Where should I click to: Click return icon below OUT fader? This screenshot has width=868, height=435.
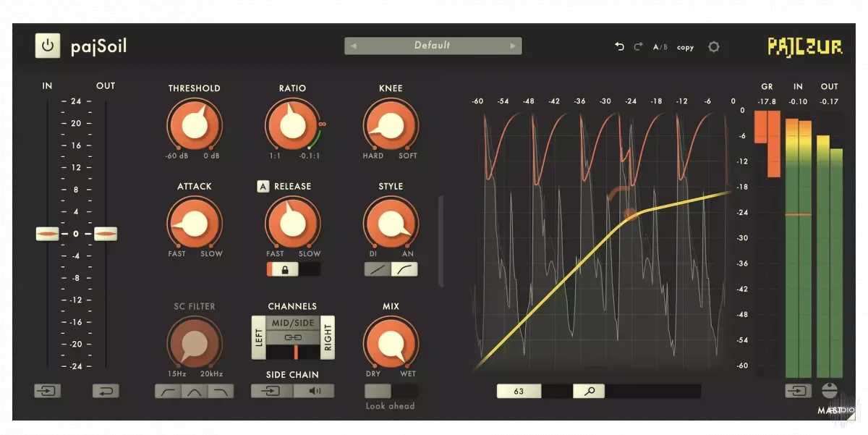pyautogui.click(x=105, y=391)
